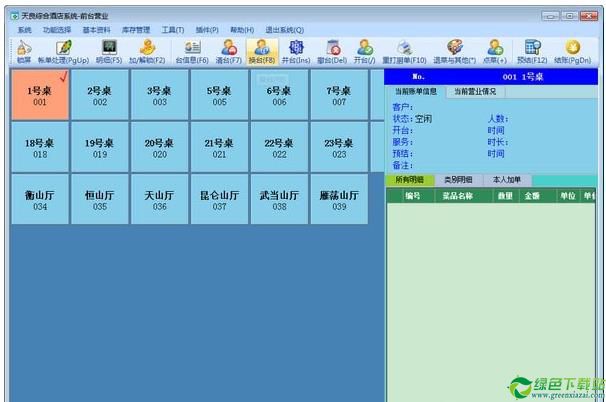Open the 库存管理 menu

[136, 30]
